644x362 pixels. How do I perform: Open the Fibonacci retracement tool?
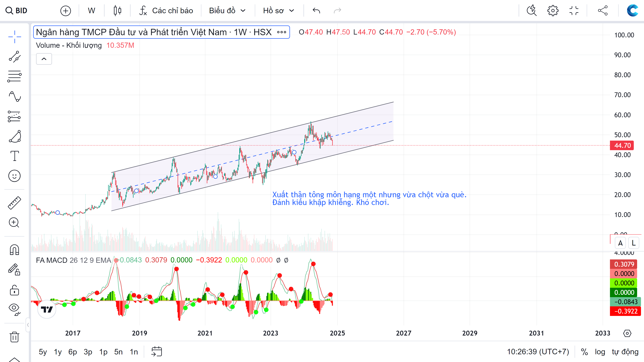(14, 76)
